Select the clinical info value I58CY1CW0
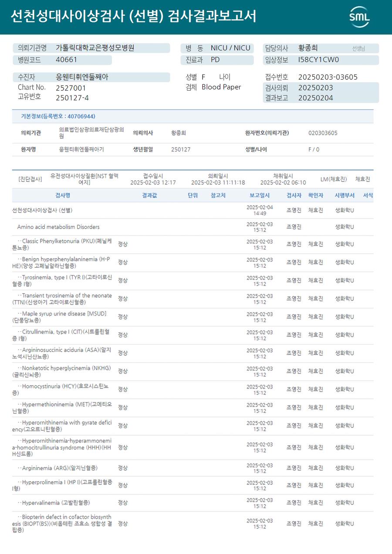Viewport: 392px width, 554px height. pyautogui.click(x=318, y=60)
